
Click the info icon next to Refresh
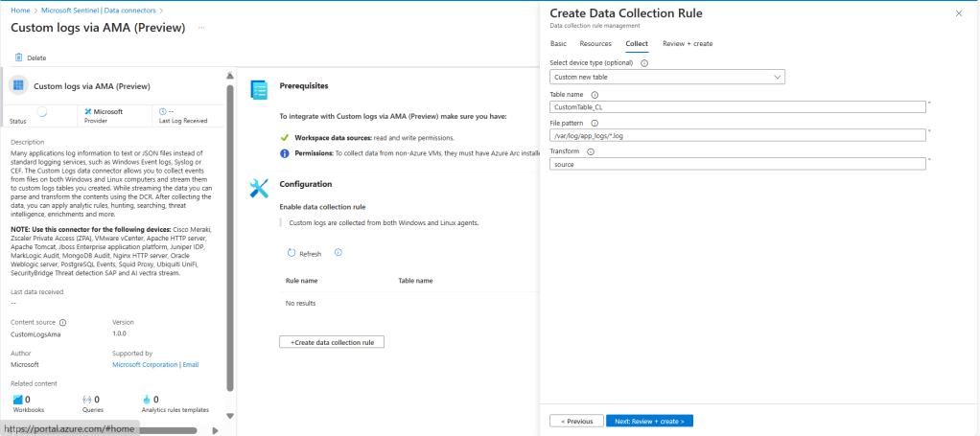tap(338, 253)
